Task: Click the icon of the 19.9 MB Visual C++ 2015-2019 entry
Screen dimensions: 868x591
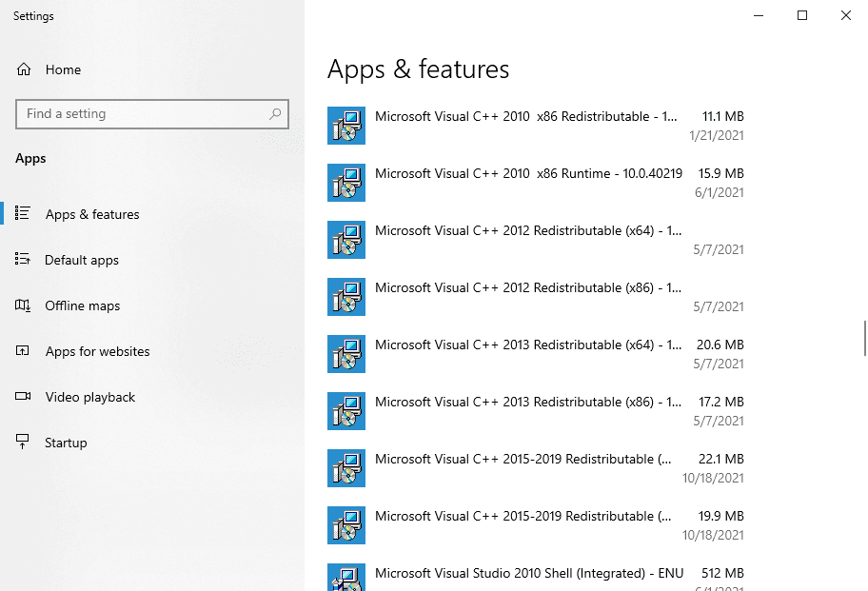Action: tap(346, 525)
